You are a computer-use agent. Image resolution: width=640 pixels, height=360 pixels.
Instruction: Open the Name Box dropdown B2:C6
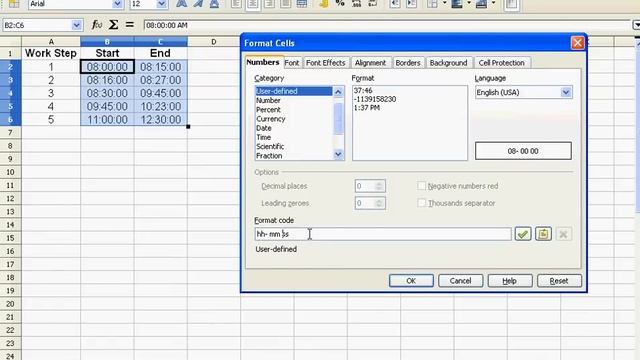(x=76, y=25)
